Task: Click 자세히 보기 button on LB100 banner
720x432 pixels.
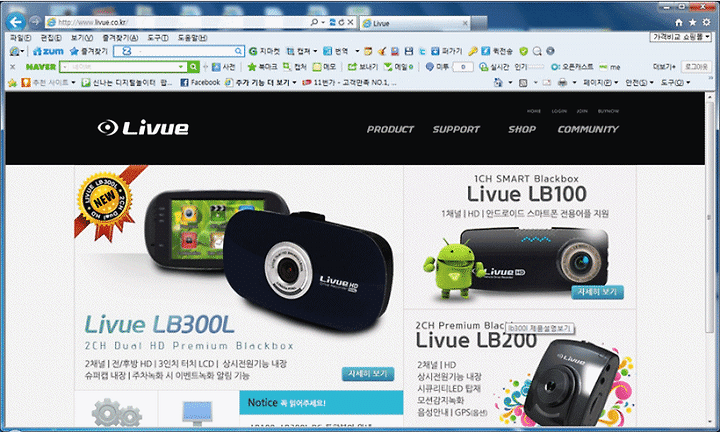Action: (x=597, y=292)
